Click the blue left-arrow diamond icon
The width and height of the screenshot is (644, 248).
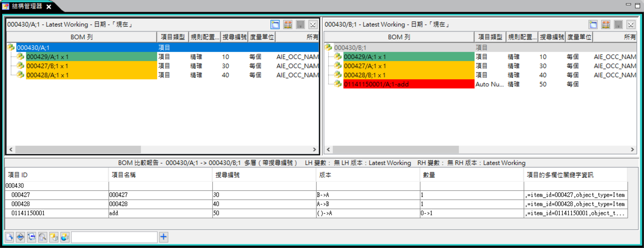pos(20,237)
